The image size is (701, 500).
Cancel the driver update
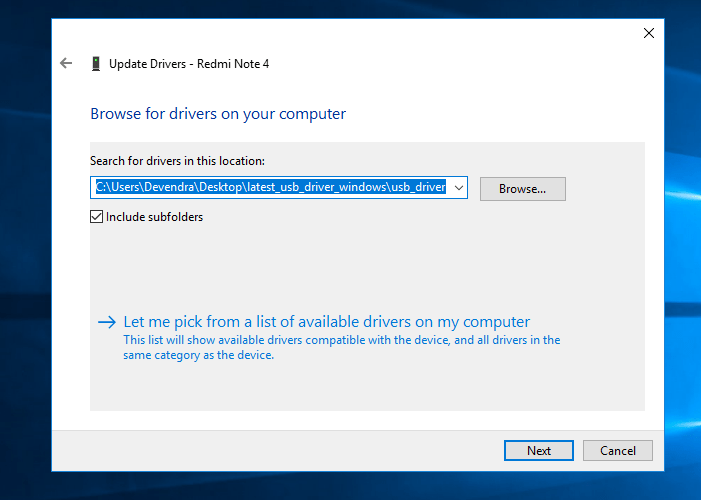coord(618,450)
